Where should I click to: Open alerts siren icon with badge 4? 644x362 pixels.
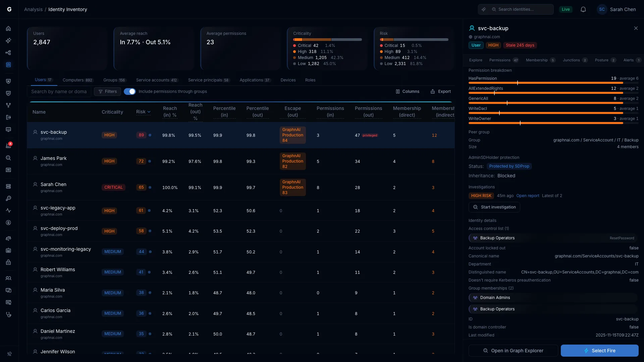pos(8,145)
